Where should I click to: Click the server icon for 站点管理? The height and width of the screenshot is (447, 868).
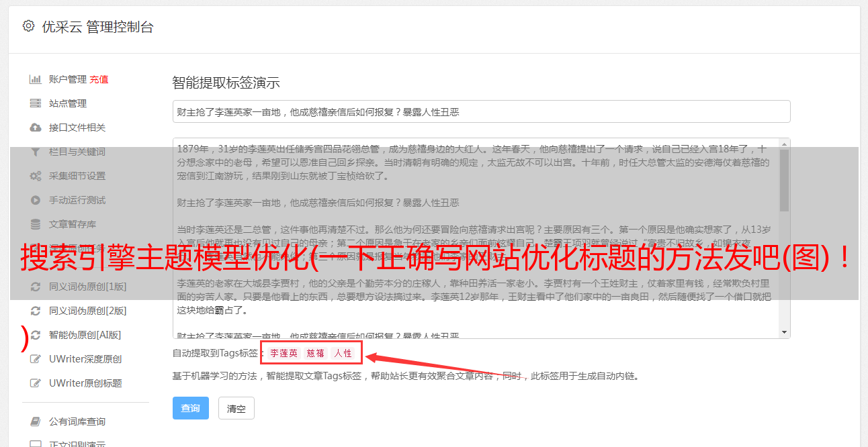coord(36,103)
